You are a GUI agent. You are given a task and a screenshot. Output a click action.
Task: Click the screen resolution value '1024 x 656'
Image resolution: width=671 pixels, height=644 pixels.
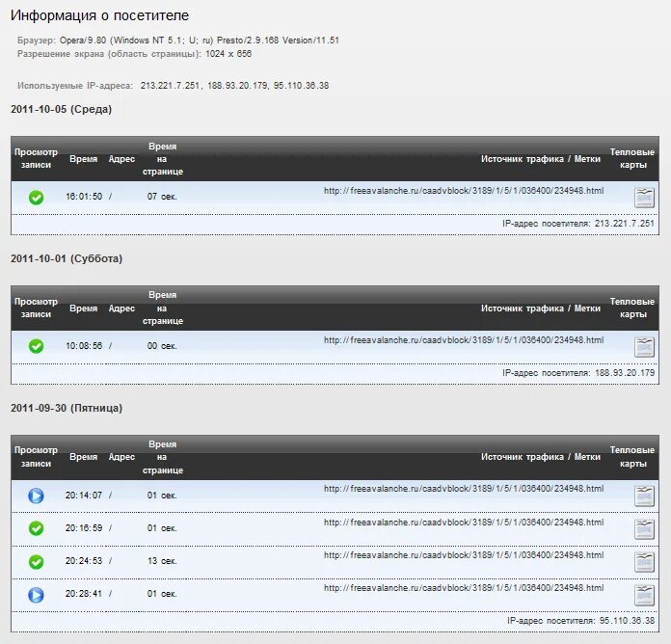point(228,54)
